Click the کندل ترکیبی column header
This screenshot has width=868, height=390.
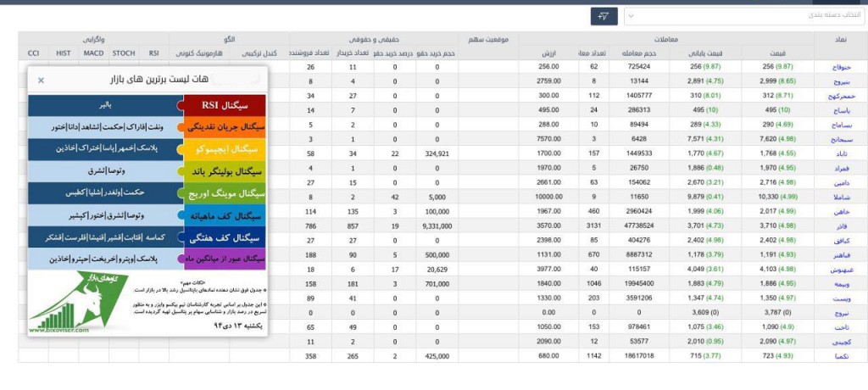[x=259, y=53]
